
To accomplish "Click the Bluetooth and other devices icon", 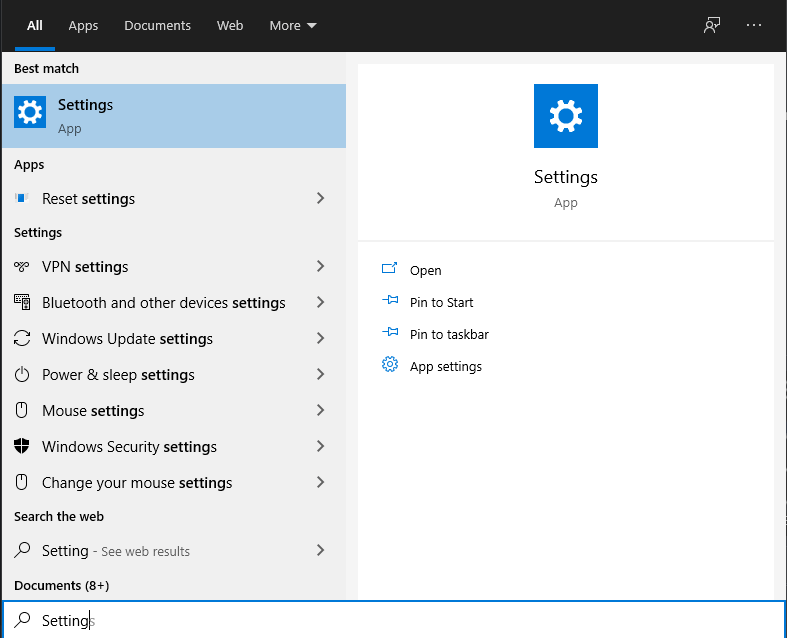I will tap(22, 302).
